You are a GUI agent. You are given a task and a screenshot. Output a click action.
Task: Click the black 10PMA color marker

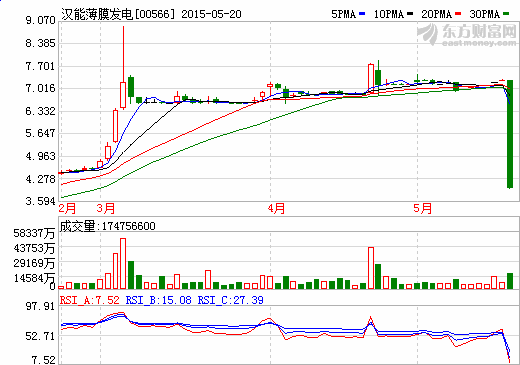[410, 14]
